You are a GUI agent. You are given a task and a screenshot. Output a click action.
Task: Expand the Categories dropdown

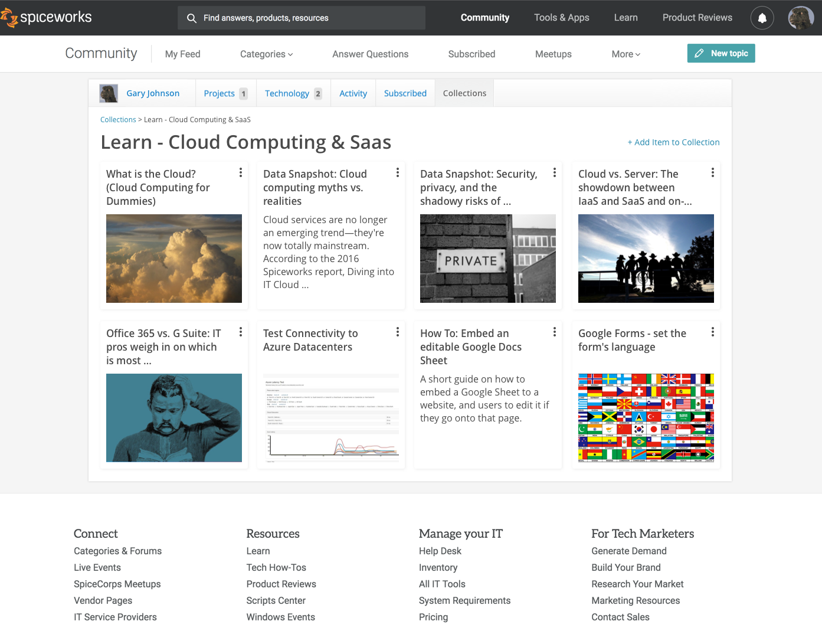tap(266, 54)
